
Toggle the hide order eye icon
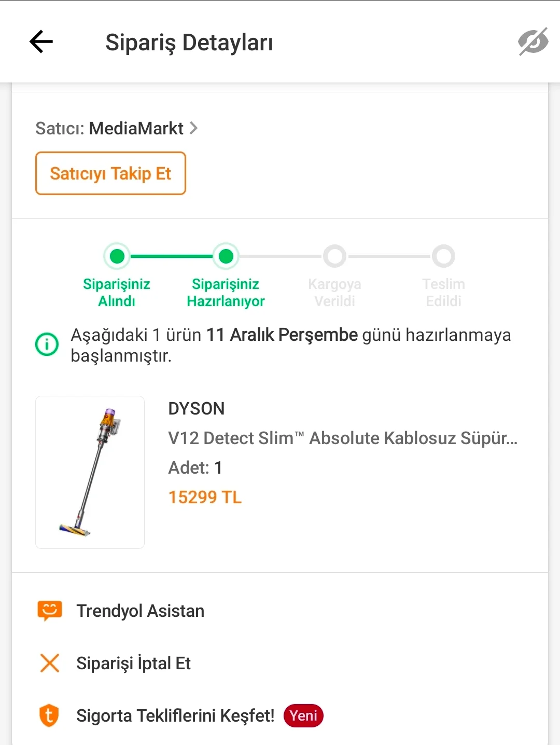click(x=533, y=42)
